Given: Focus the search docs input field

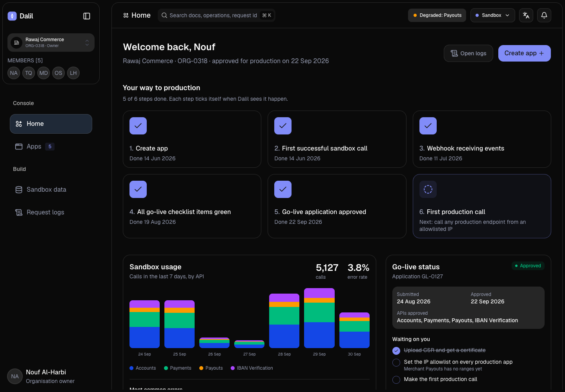Looking at the screenshot, I should coord(217,15).
